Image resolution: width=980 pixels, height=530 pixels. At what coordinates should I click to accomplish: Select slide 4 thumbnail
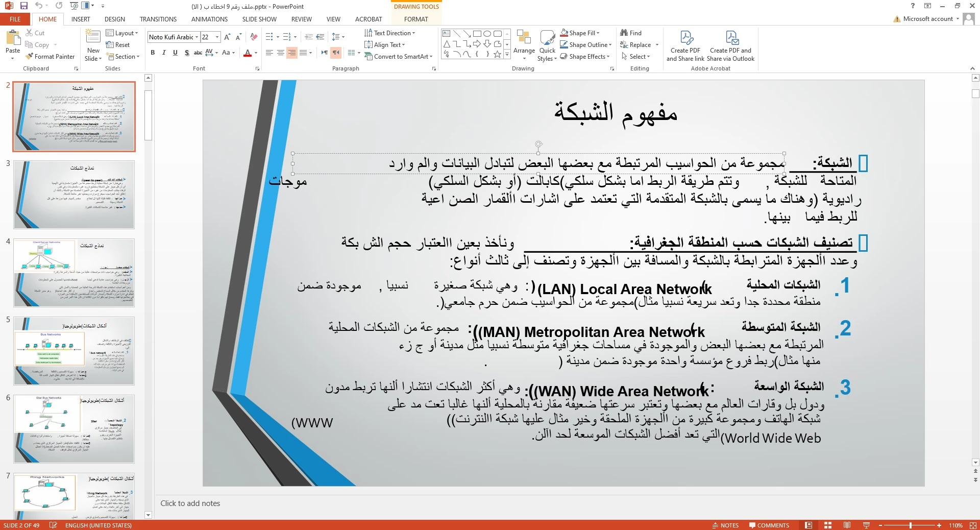(74, 273)
